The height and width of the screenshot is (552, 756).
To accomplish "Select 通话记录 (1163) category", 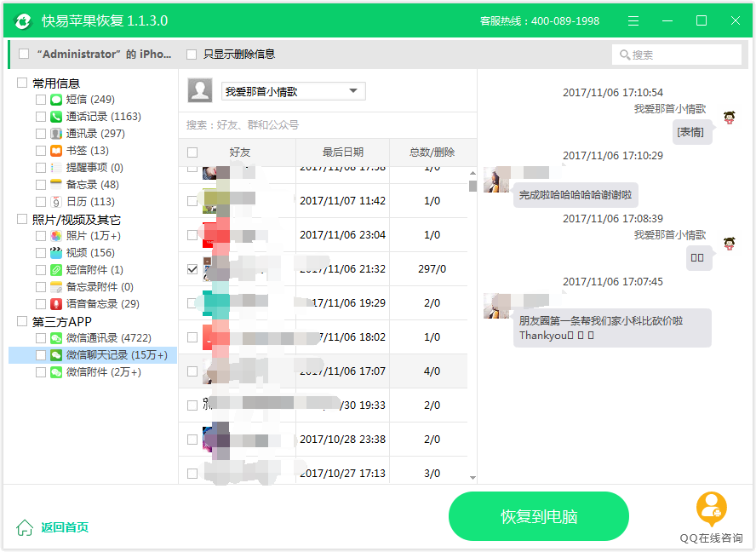I will [103, 117].
